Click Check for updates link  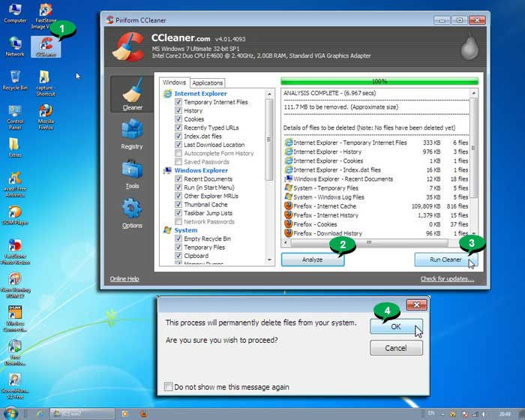click(447, 279)
